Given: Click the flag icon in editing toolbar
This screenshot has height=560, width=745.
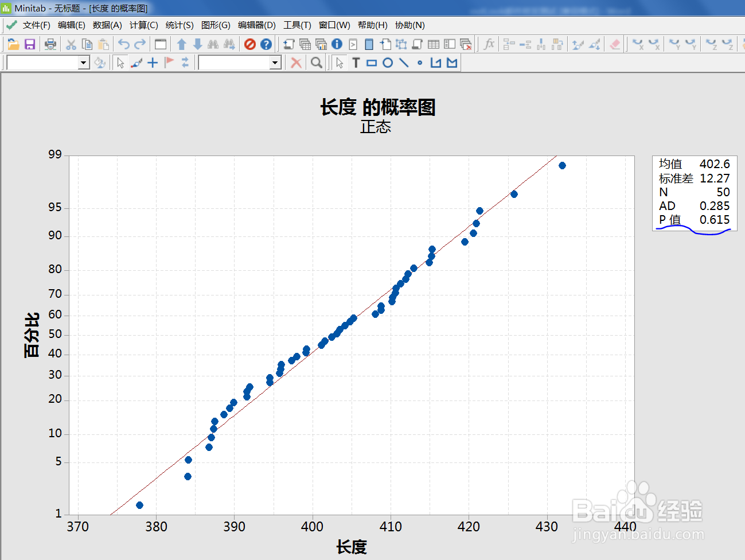Looking at the screenshot, I should (169, 63).
